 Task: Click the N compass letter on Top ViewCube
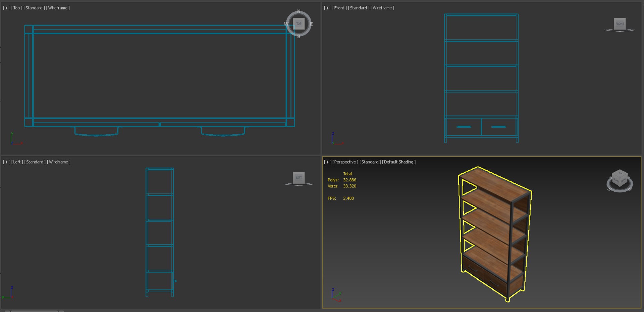pyautogui.click(x=299, y=11)
